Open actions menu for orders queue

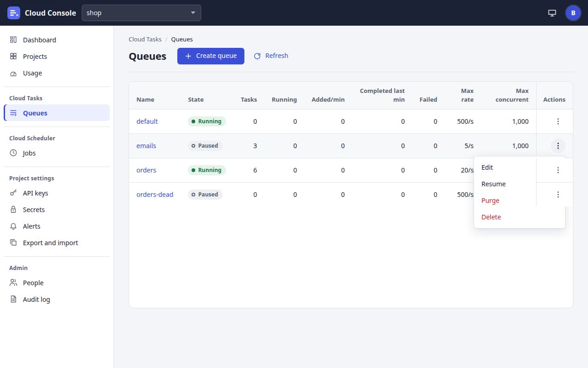[558, 170]
